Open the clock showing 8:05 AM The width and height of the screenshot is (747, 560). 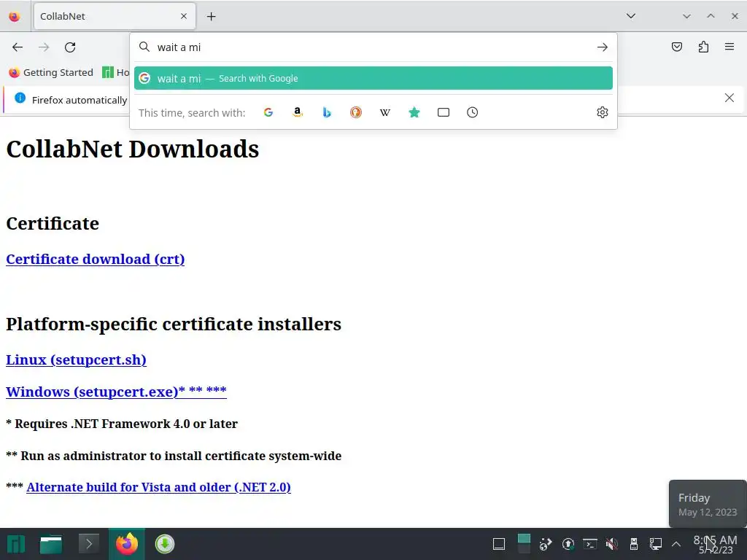click(715, 544)
